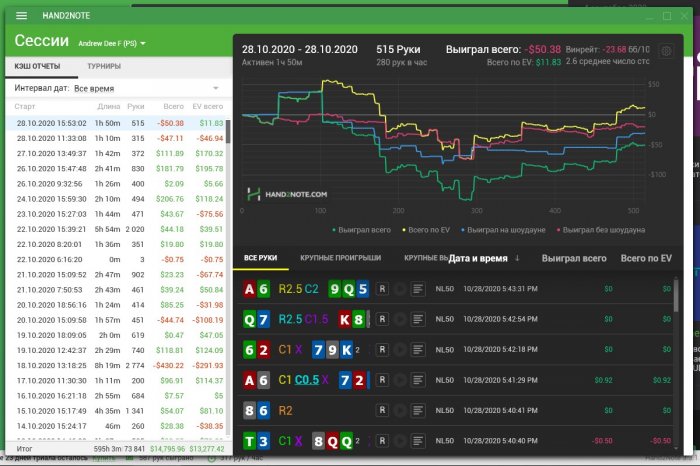Image resolution: width=700 pixels, height=466 pixels.
Task: Click the R replayer button for hand 5:42:18 PM
Action: (382, 350)
